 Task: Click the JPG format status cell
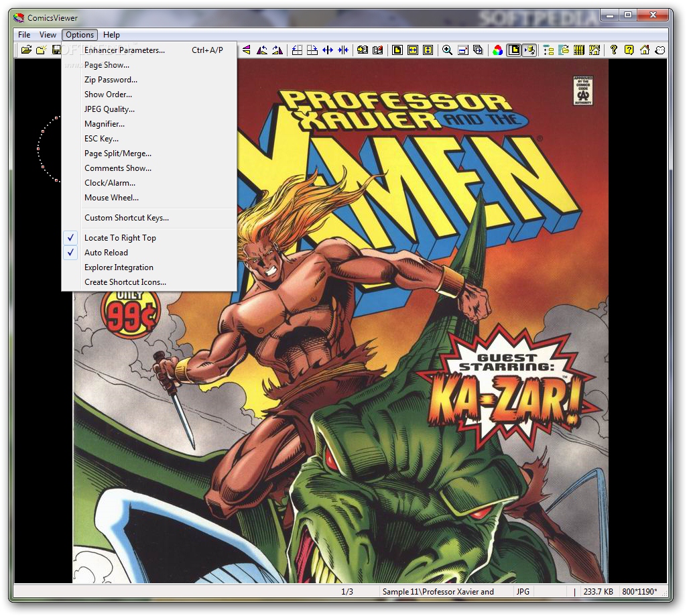[x=523, y=591]
